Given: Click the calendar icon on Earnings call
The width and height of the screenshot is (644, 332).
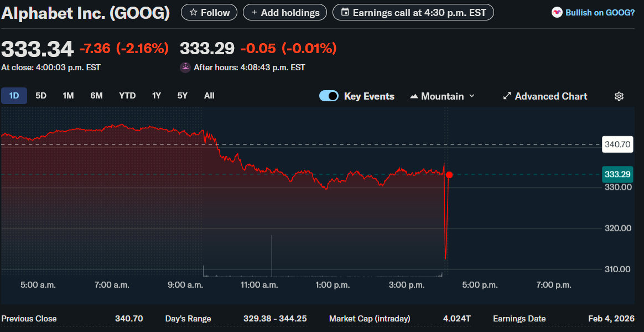Looking at the screenshot, I should (345, 13).
